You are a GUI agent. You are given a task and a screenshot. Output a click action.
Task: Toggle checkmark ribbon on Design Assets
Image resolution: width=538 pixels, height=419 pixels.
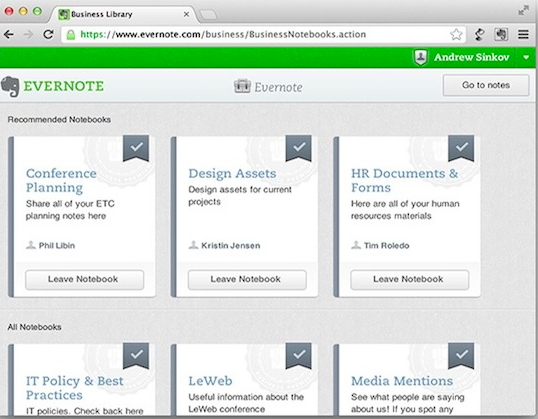point(299,148)
